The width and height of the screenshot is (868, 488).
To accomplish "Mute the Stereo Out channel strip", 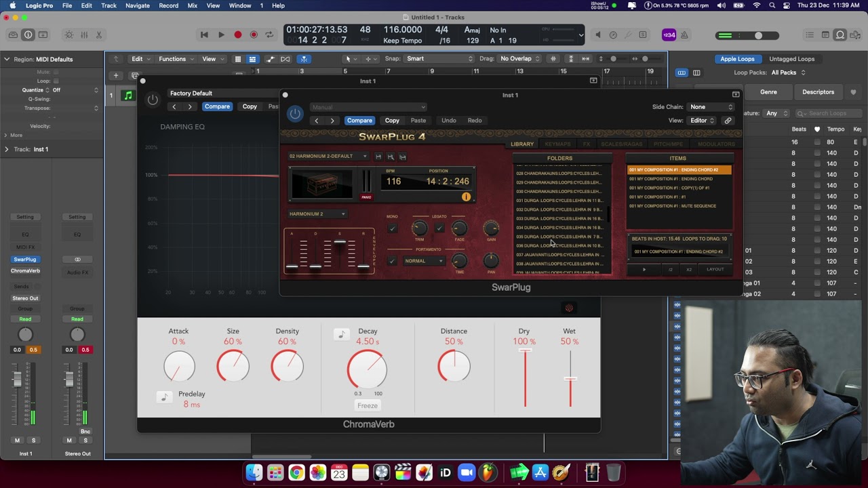I will pyautogui.click(x=69, y=441).
